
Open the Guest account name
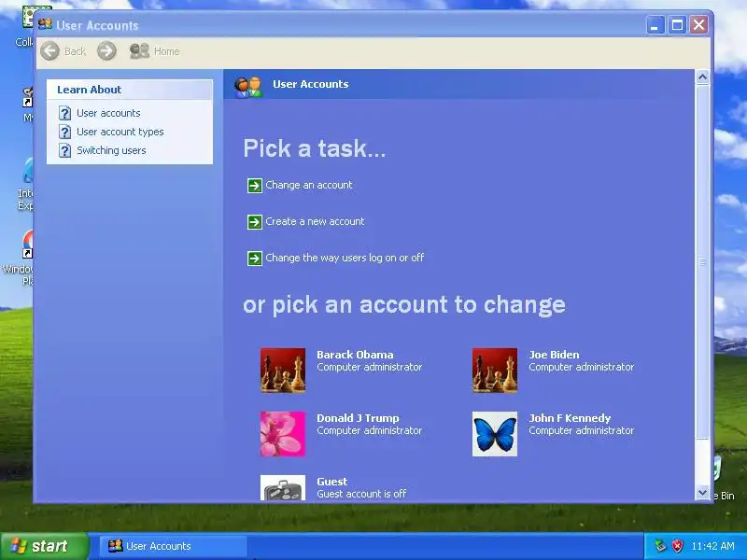point(332,482)
